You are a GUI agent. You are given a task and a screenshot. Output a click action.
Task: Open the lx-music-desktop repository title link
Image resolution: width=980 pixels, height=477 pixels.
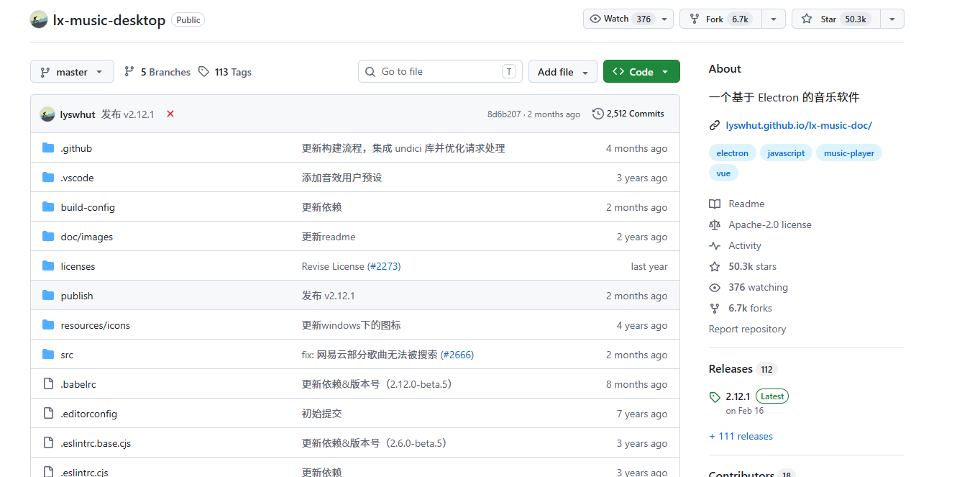109,20
